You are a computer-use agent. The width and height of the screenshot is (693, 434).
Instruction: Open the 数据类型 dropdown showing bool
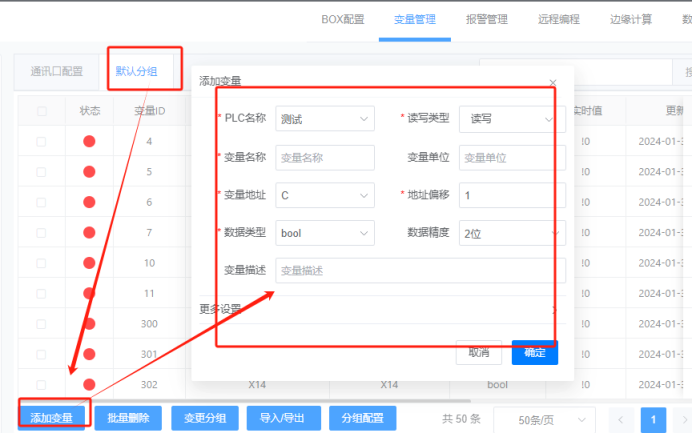[x=325, y=233]
